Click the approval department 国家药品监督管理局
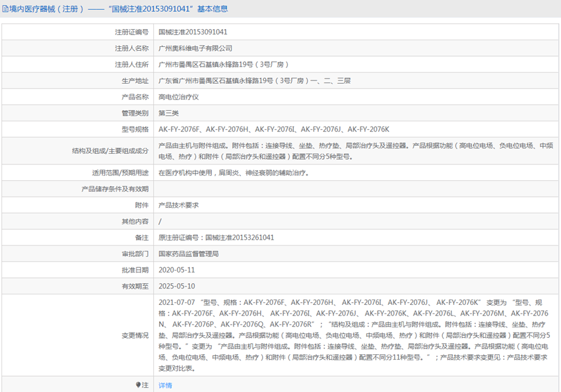This screenshot has height=392, width=561. coord(188,253)
